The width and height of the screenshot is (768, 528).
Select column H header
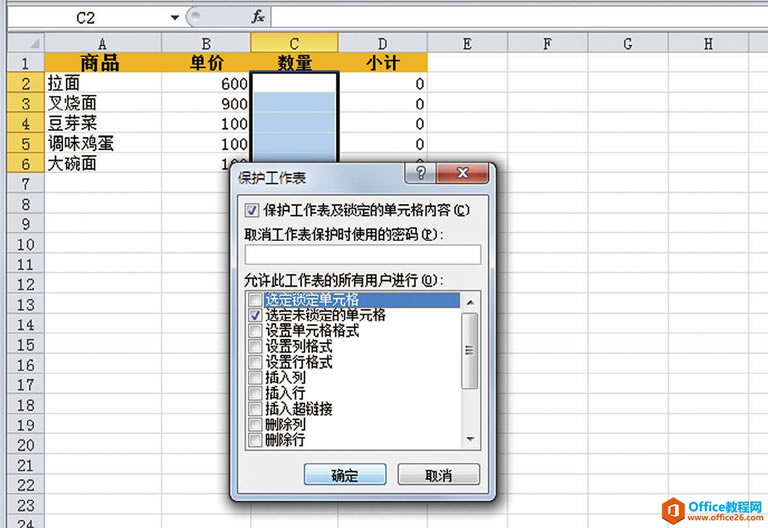point(708,43)
